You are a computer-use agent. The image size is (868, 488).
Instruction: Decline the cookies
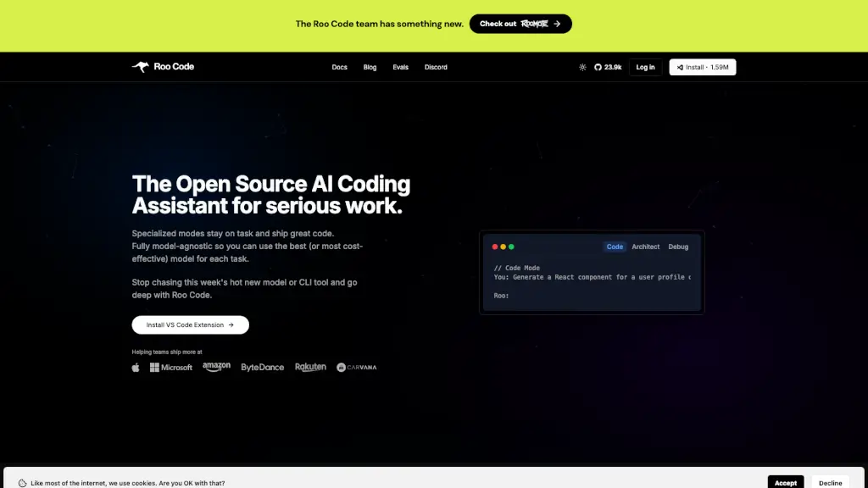(x=831, y=482)
